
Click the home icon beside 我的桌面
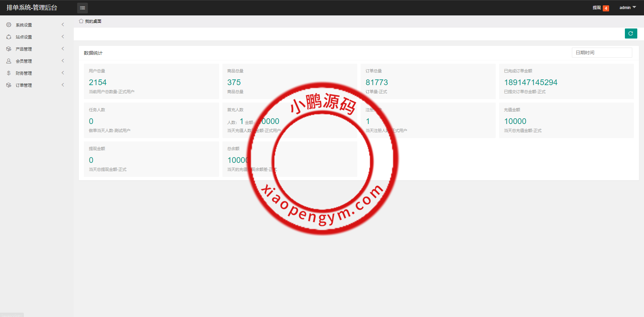81,21
